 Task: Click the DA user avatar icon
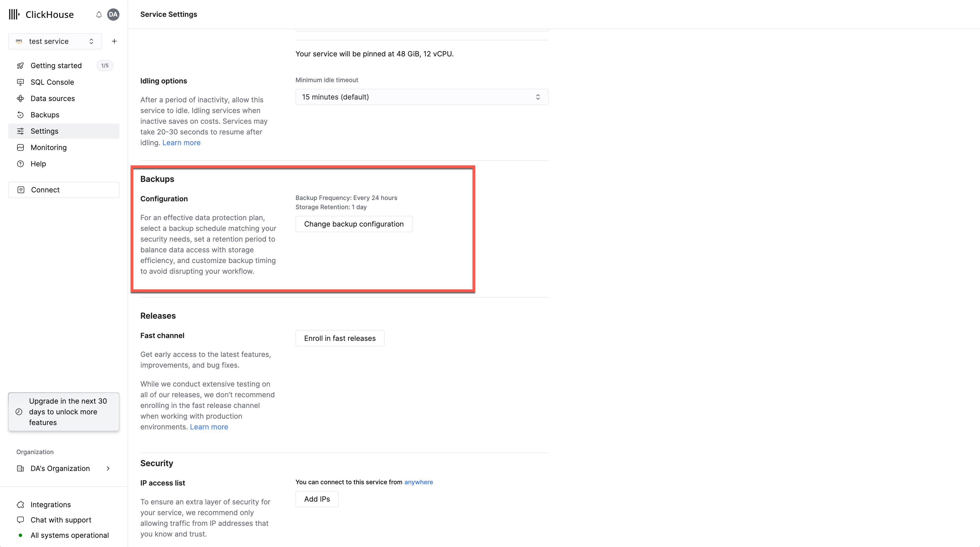tap(113, 14)
